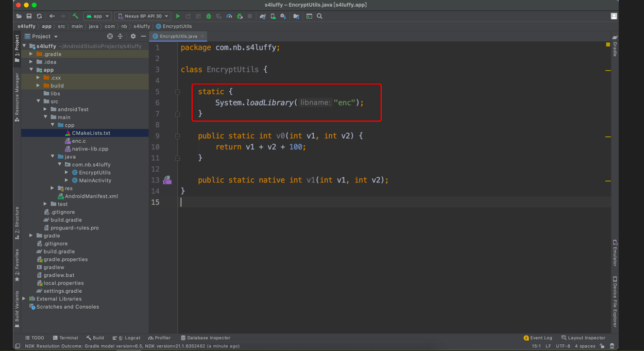Screen dimensions: 644x351
Task: Click native method gutter icon on line 13
Action: (167, 180)
